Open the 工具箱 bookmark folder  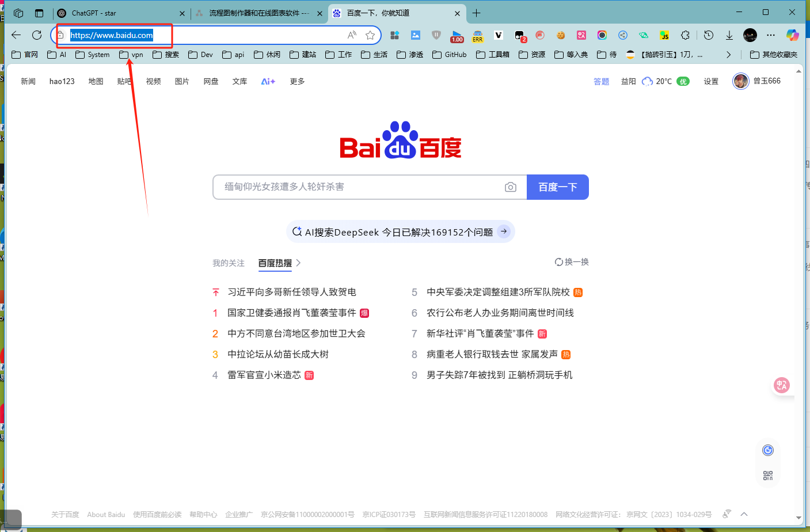pos(493,55)
